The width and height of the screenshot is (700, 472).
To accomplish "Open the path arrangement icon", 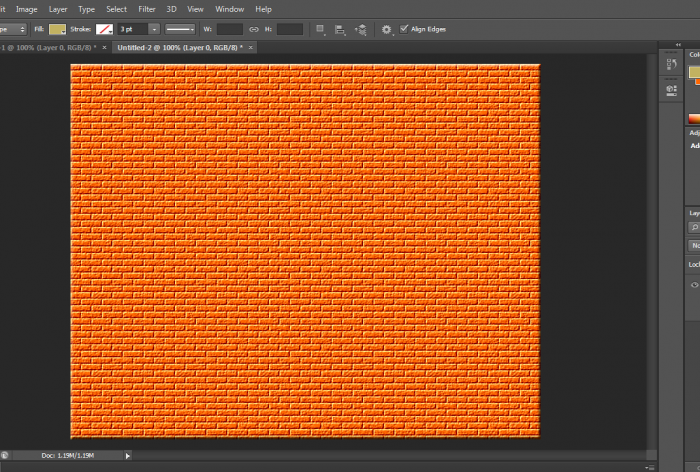I will click(x=361, y=30).
